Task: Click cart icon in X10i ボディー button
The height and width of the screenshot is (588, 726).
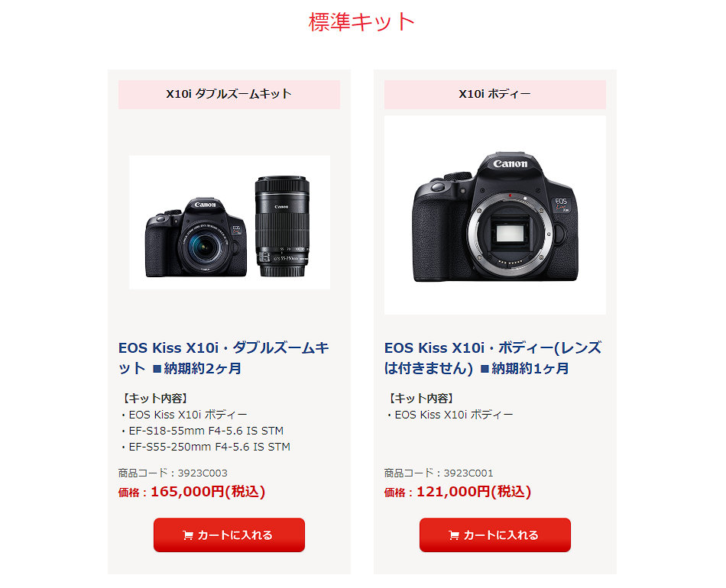Action: (x=454, y=535)
